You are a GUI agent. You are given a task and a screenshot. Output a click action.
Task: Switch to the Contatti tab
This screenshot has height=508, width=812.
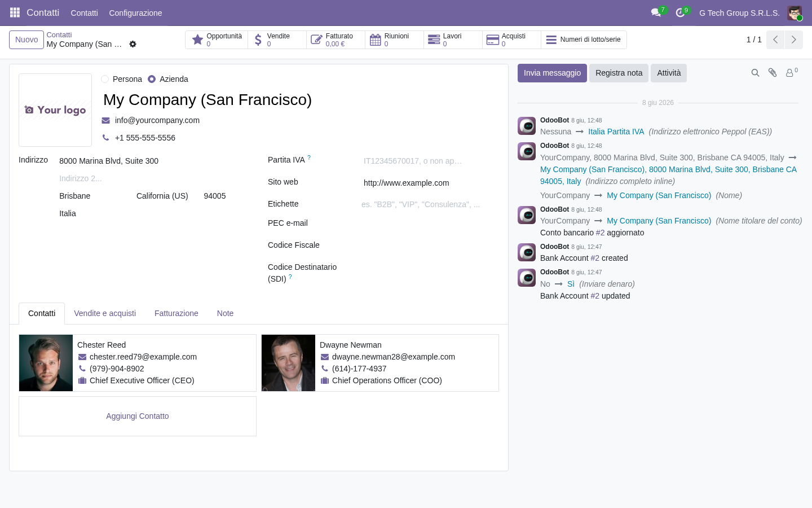[42, 313]
